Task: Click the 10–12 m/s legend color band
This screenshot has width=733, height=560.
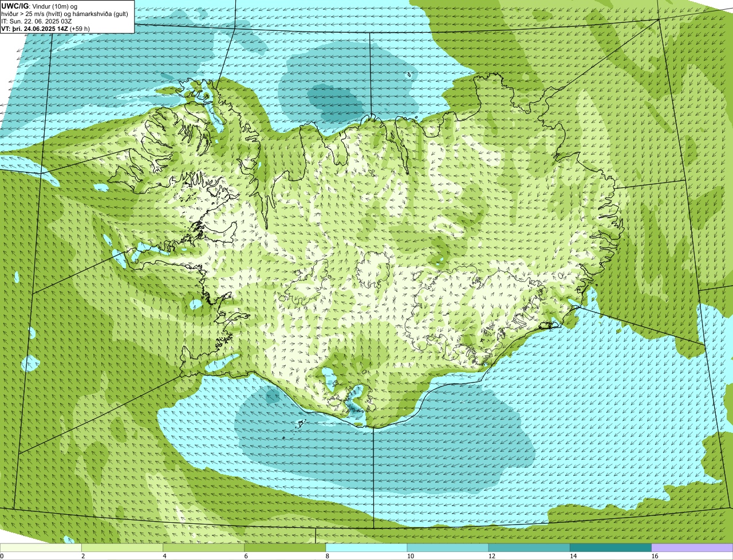Action: click(x=448, y=547)
